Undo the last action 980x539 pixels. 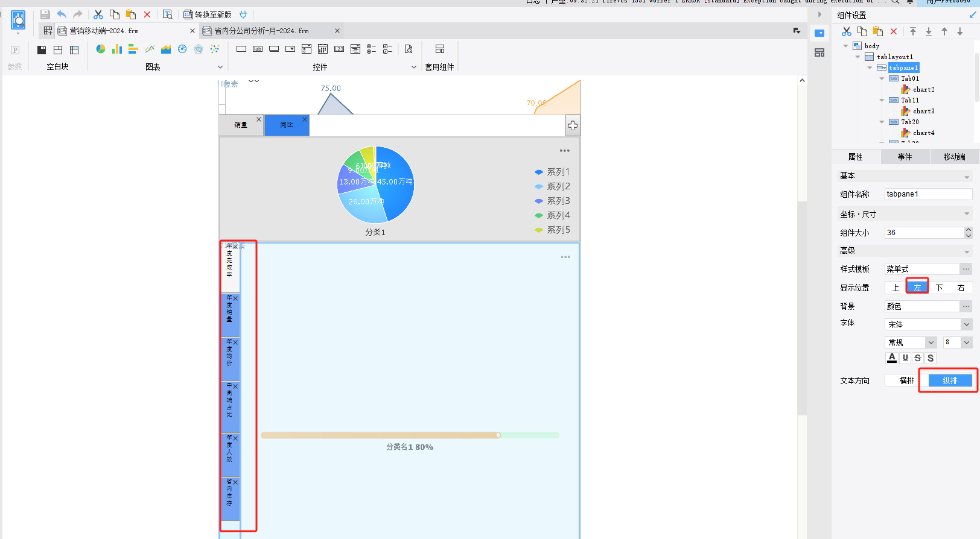coord(62,14)
